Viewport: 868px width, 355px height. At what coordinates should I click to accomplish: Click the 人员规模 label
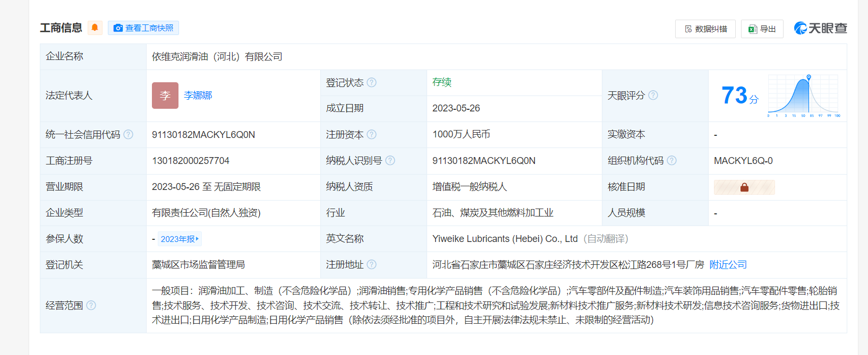click(626, 213)
